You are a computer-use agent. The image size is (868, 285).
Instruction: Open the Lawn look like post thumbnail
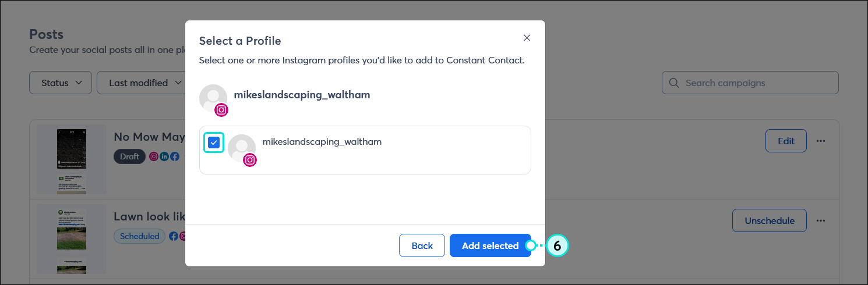tap(72, 238)
